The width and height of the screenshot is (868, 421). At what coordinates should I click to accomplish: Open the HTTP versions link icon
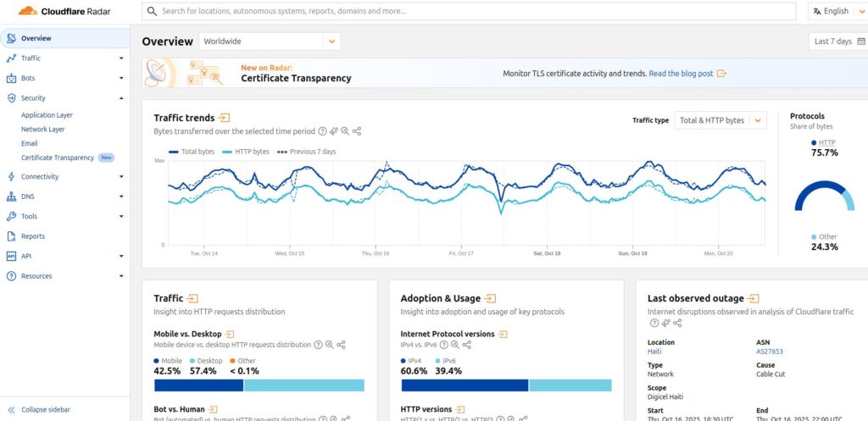[460, 410]
